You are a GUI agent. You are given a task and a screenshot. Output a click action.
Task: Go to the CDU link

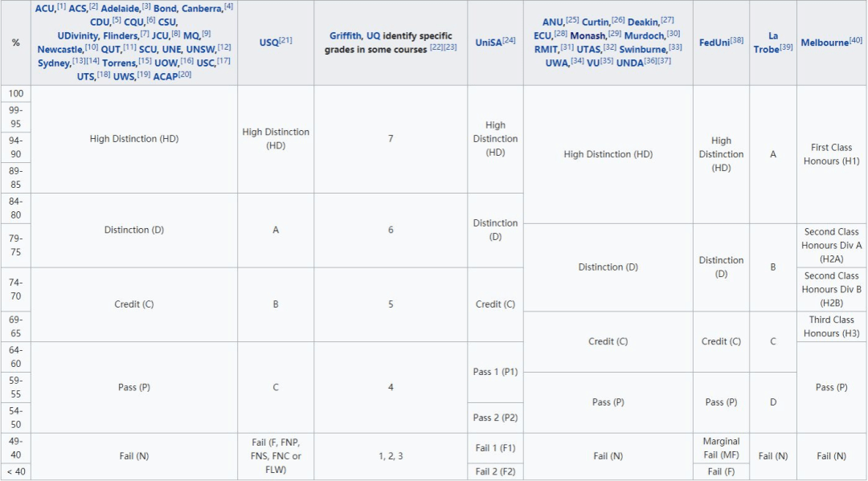[100, 22]
